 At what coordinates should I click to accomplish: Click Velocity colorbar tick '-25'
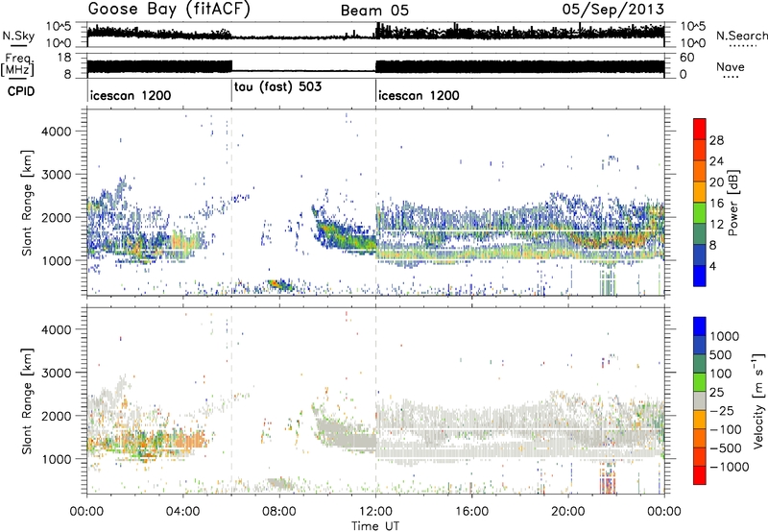[723, 411]
